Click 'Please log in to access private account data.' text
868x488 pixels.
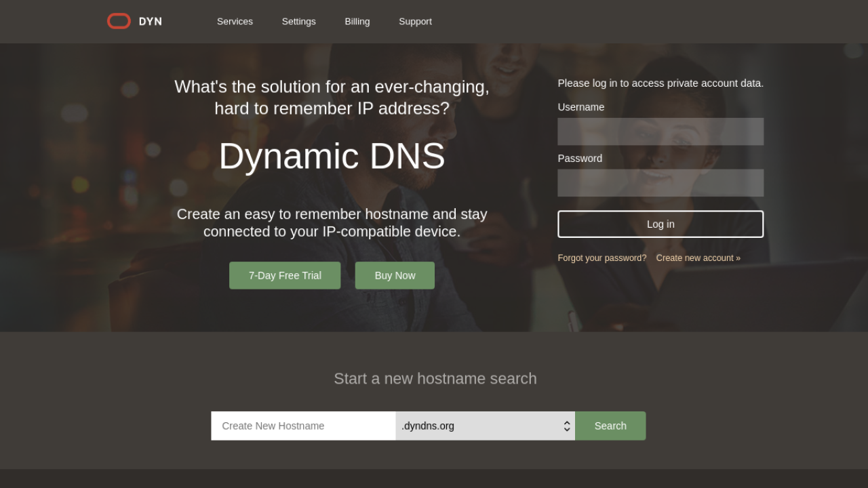(660, 83)
